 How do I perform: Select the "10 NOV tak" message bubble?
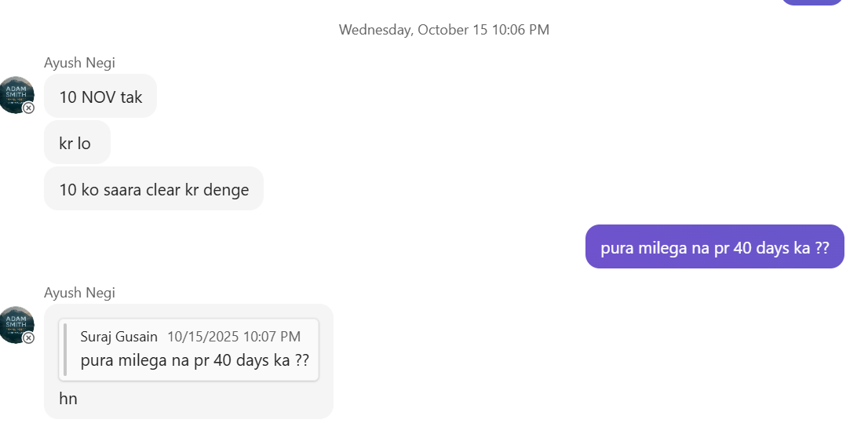coord(100,97)
